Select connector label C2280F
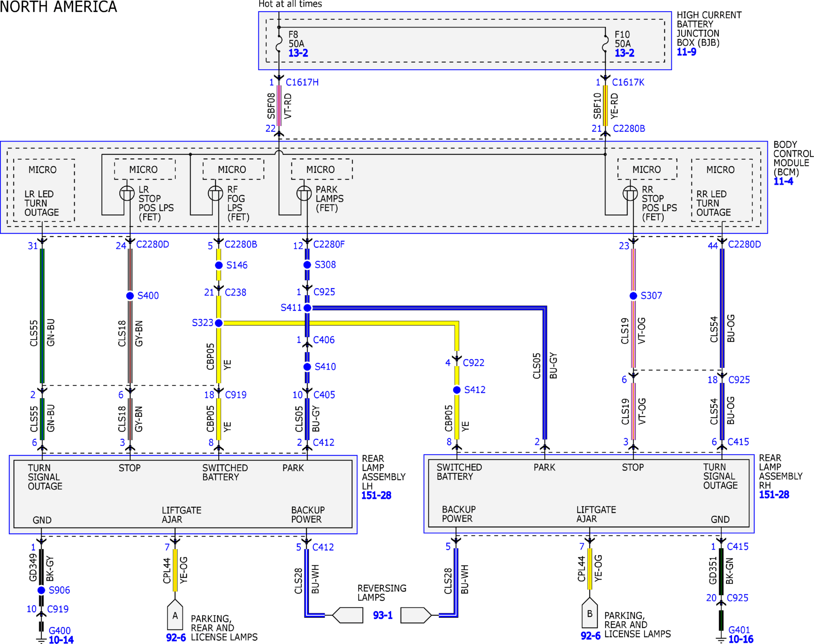 pos(329,244)
